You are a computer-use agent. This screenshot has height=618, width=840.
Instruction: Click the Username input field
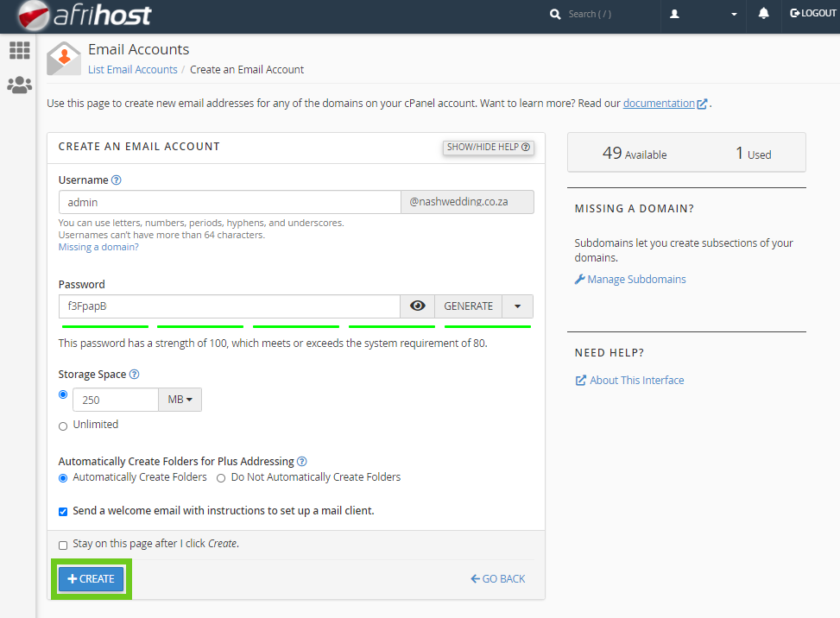(x=230, y=202)
